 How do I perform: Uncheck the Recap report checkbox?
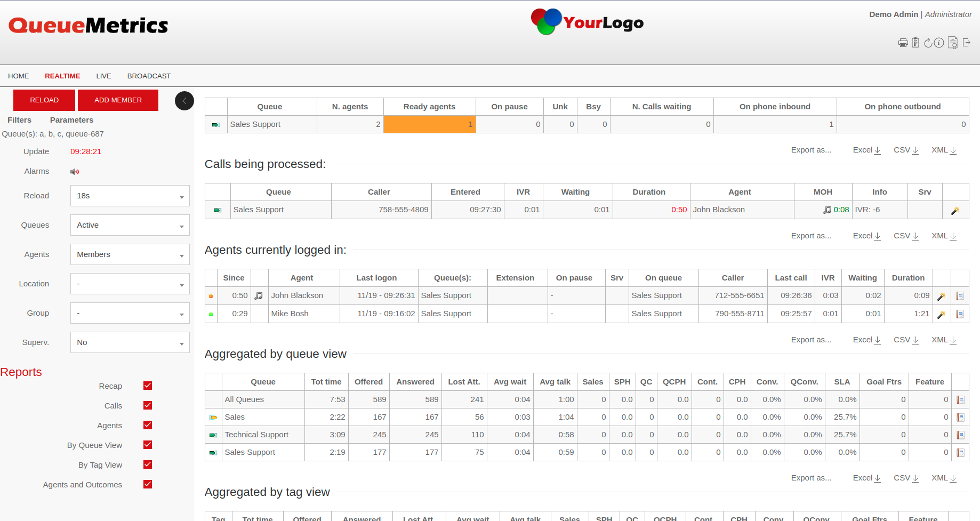coord(148,386)
